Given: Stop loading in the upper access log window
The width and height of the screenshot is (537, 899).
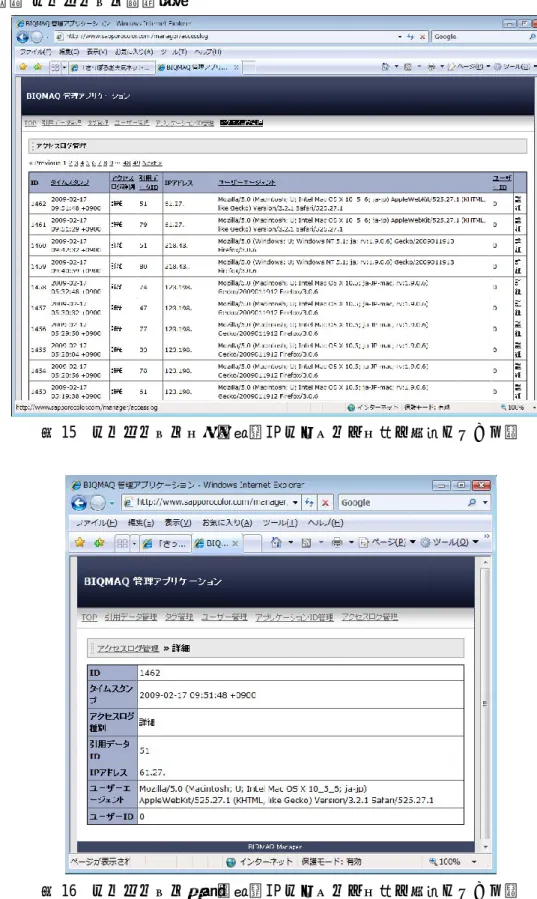Looking at the screenshot, I should 423,36.
